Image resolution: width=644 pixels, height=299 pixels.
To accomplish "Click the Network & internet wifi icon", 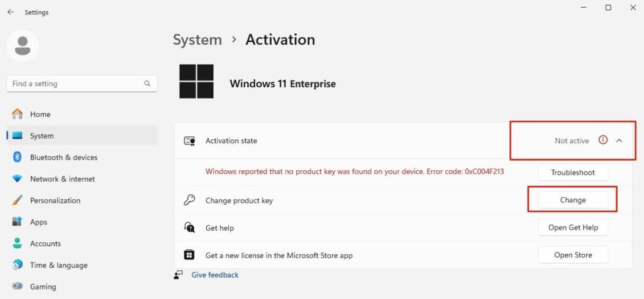I will [18, 179].
